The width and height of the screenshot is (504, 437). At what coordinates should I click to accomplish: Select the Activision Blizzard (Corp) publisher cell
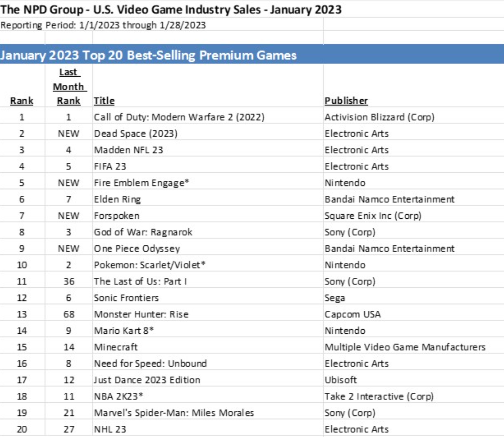pos(379,117)
